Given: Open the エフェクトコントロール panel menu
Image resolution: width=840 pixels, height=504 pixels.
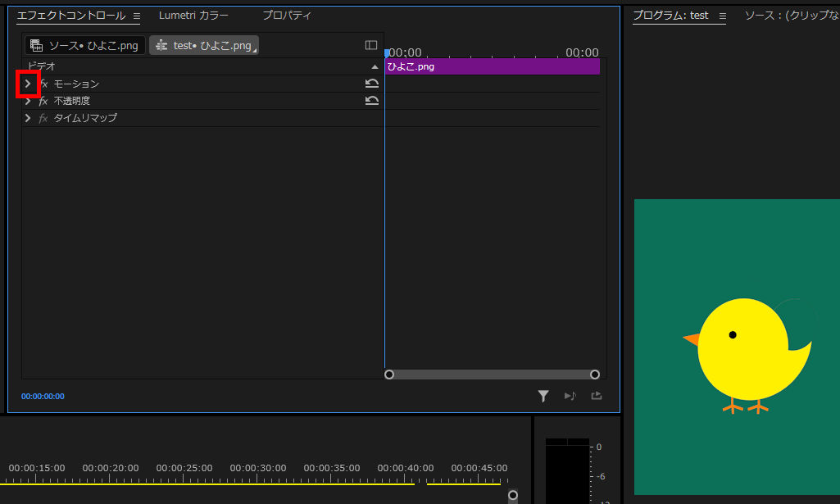Looking at the screenshot, I should point(137,16).
